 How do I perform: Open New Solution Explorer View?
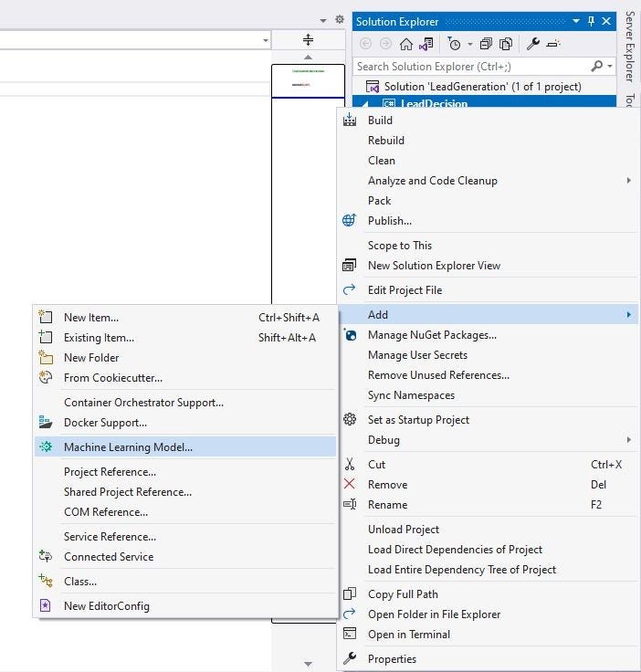pos(488,266)
